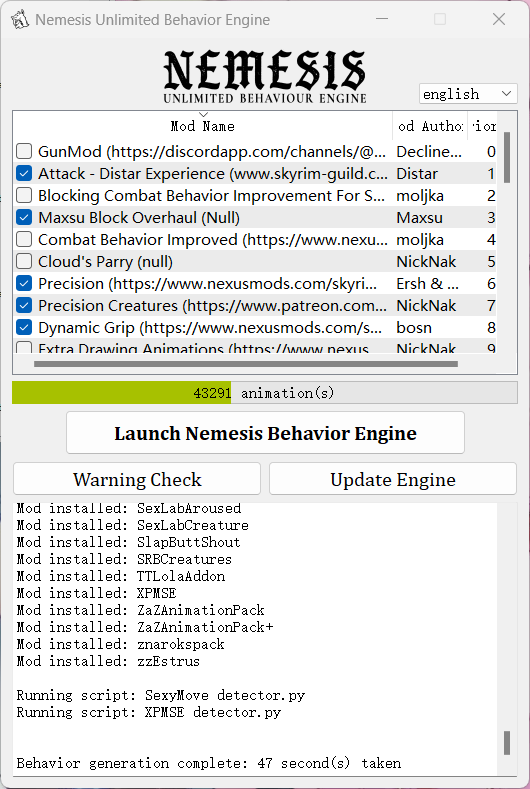Toggle sort arrow above Mod Name
Screen dimensions: 530x789
coord(203,115)
